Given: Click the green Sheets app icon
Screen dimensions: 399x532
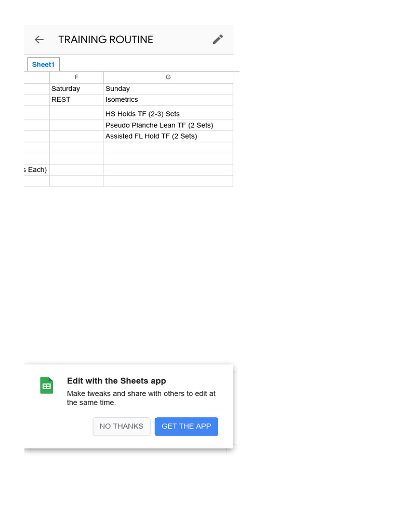Looking at the screenshot, I should tap(47, 385).
